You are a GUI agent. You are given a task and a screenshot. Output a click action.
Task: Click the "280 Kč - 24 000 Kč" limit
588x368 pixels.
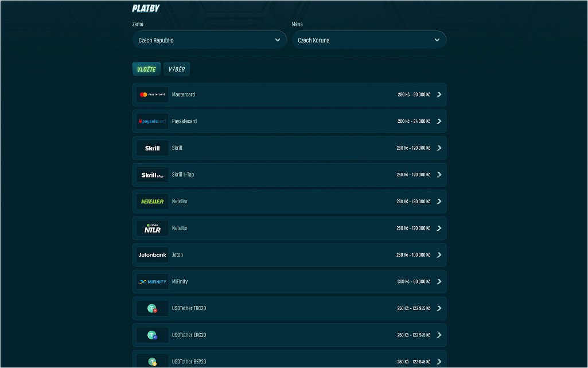point(414,121)
